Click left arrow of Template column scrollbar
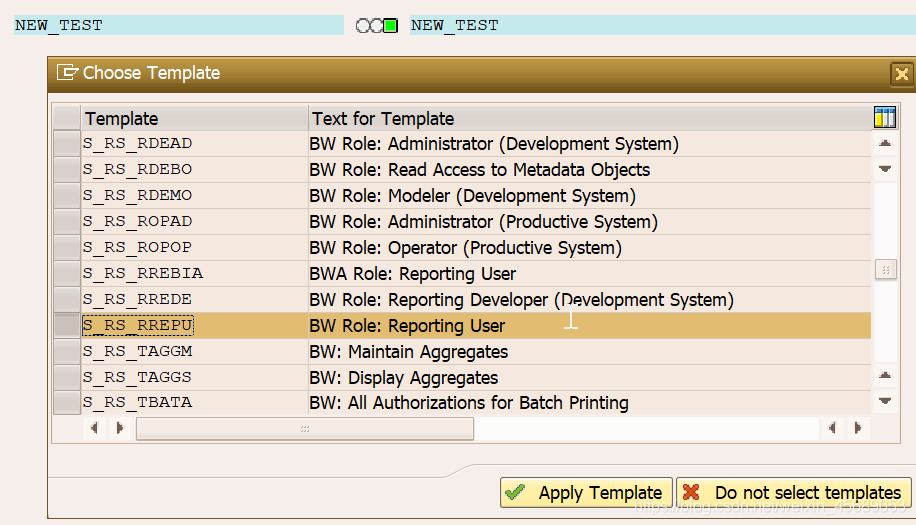This screenshot has height=525, width=916. (x=94, y=428)
